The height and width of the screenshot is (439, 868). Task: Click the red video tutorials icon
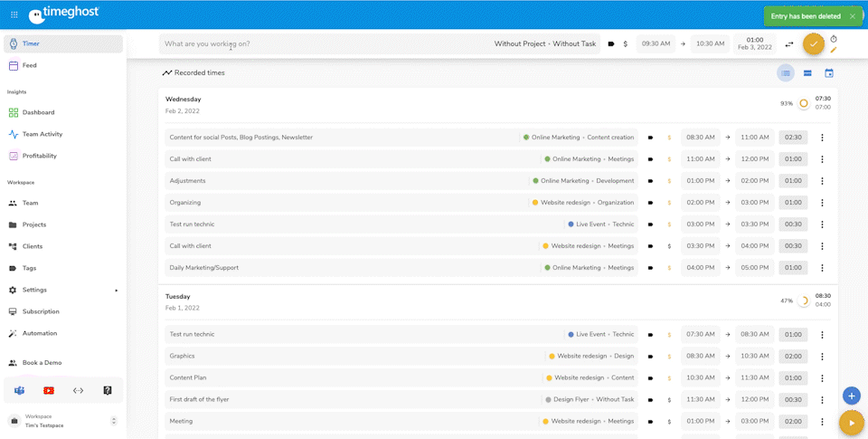click(x=49, y=390)
